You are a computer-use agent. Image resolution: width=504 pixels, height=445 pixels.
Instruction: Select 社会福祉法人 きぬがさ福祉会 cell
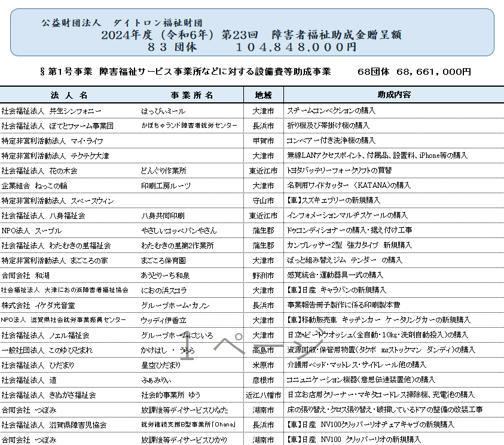point(48,395)
